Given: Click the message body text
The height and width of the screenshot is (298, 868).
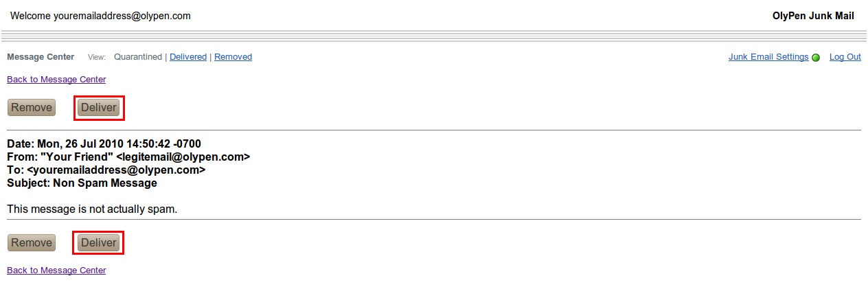Looking at the screenshot, I should coord(92,209).
